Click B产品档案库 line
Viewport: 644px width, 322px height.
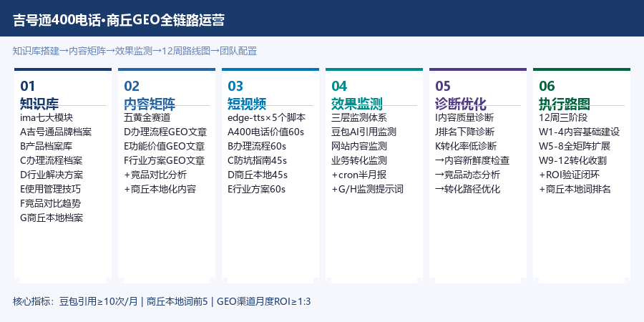[47, 146]
